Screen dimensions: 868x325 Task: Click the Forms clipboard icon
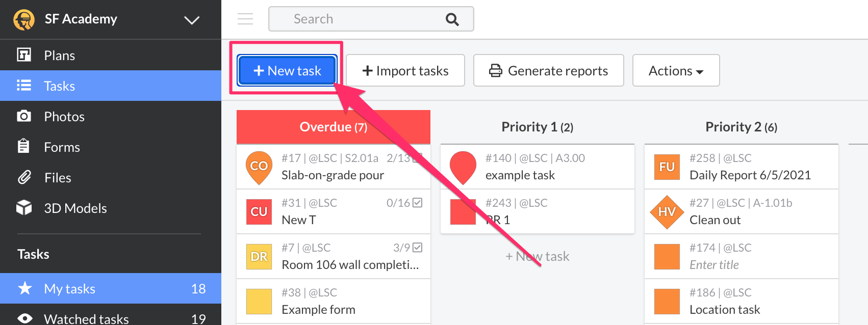(24, 147)
